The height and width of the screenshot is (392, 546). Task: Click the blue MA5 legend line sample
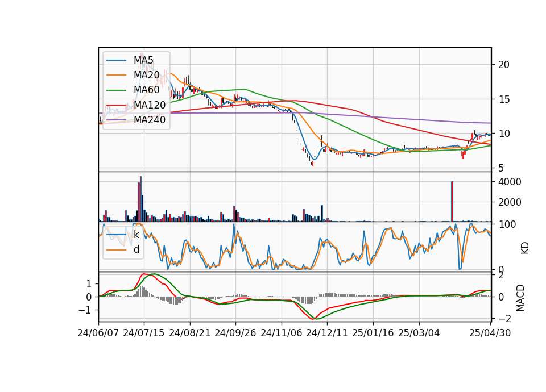116,60
